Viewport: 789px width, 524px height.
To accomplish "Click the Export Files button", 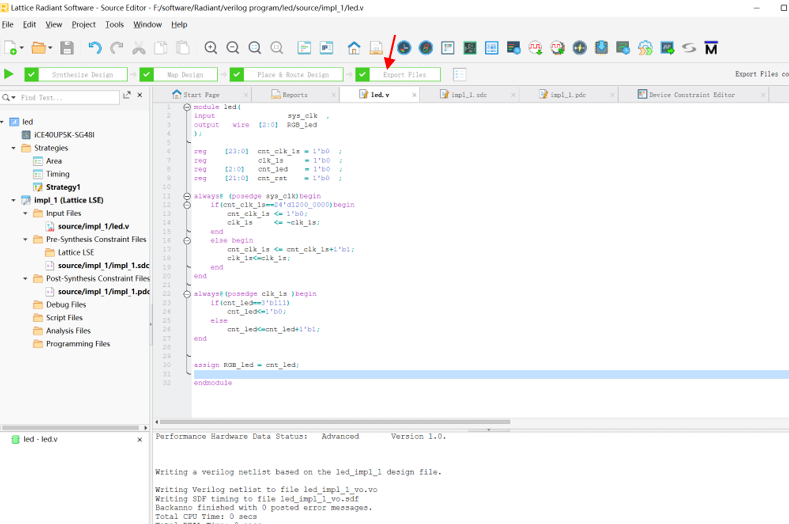I will point(405,74).
